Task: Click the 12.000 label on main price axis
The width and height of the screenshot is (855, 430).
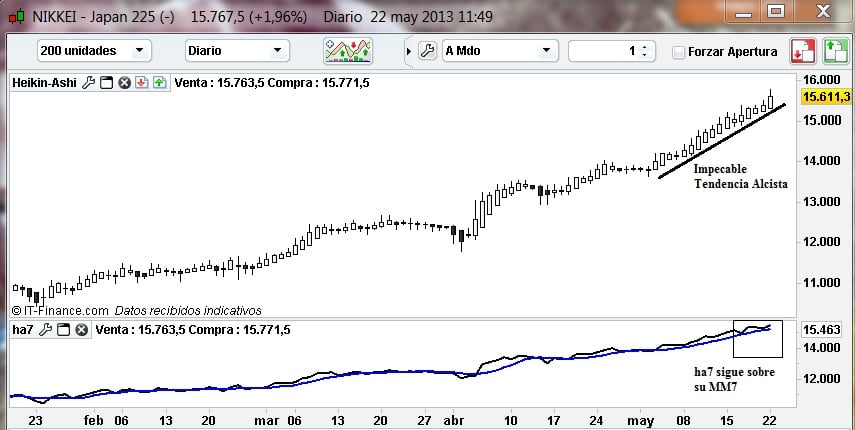Action: click(x=822, y=242)
